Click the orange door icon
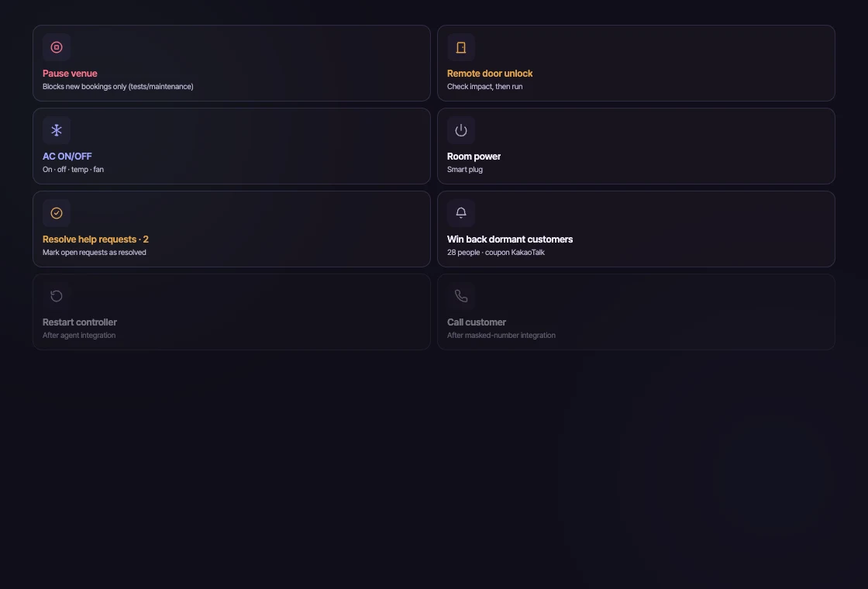 [460, 47]
